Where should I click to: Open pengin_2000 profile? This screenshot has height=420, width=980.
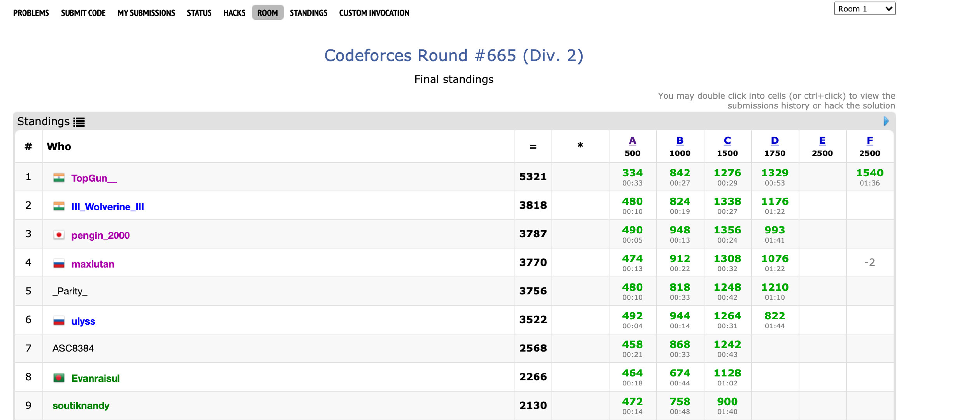(100, 235)
